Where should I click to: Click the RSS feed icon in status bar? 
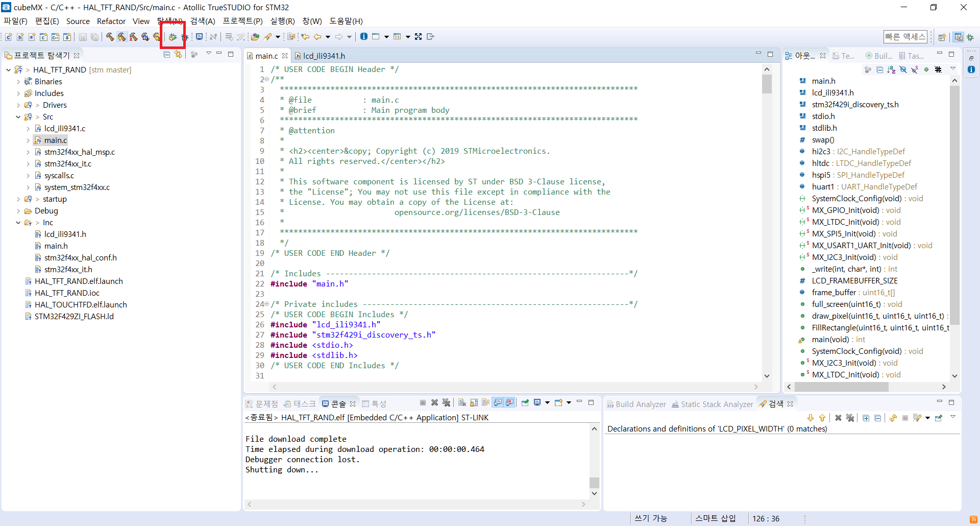click(x=973, y=519)
